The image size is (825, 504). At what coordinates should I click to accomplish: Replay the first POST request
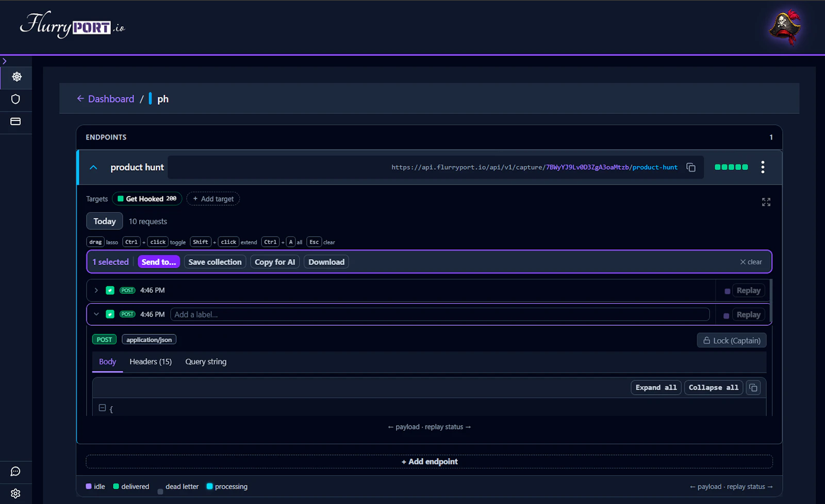coord(748,291)
